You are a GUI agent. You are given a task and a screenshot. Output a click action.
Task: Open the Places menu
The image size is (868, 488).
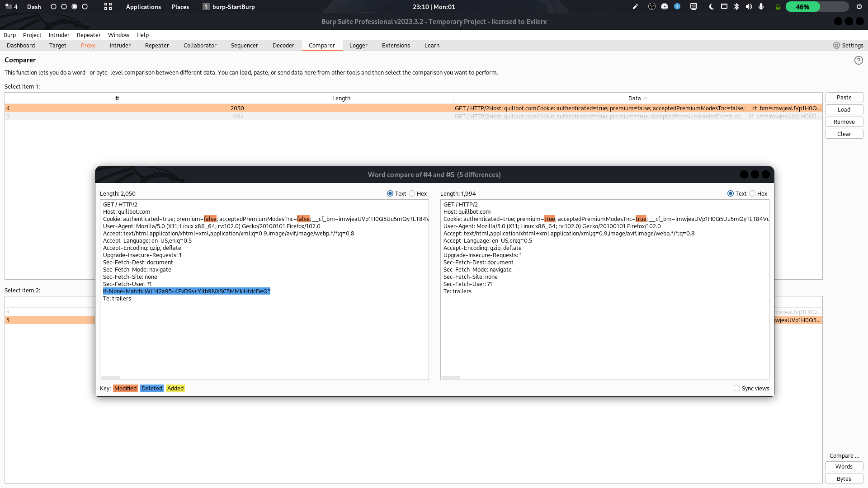tap(180, 7)
